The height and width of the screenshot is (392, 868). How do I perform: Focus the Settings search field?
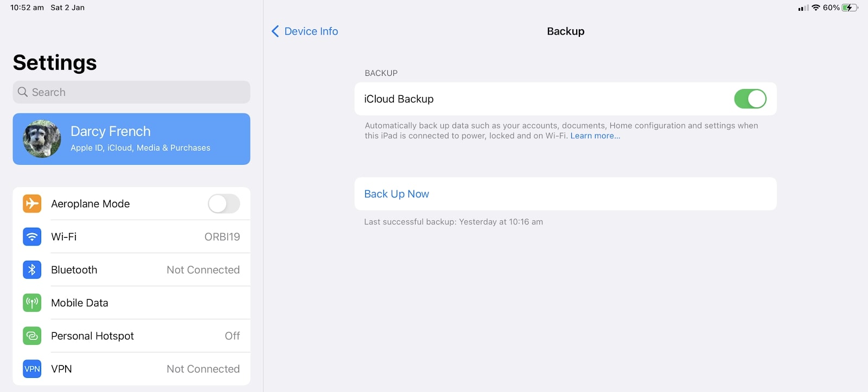[x=131, y=92]
